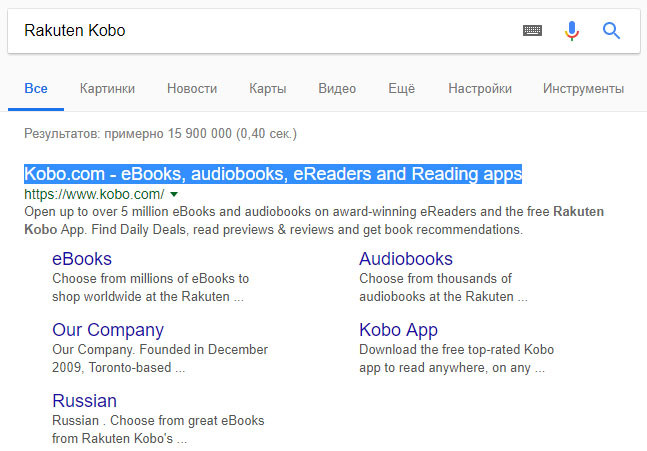Open the Audiobooks sitelink
Viewport: 647px width, 451px height.
tap(405, 259)
